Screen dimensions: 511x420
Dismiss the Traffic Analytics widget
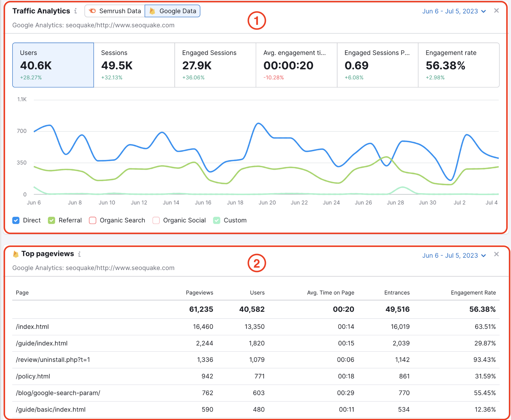click(496, 10)
